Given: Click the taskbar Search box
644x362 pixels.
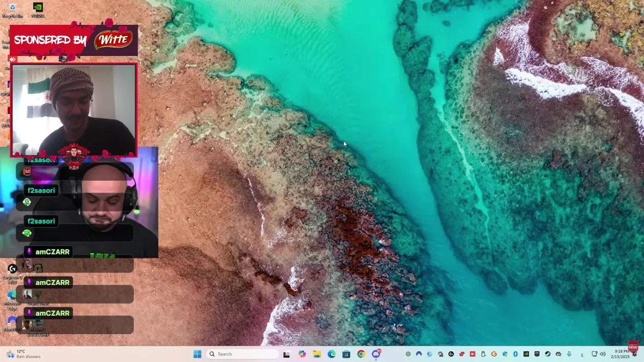Looking at the screenshot, I should click(243, 354).
